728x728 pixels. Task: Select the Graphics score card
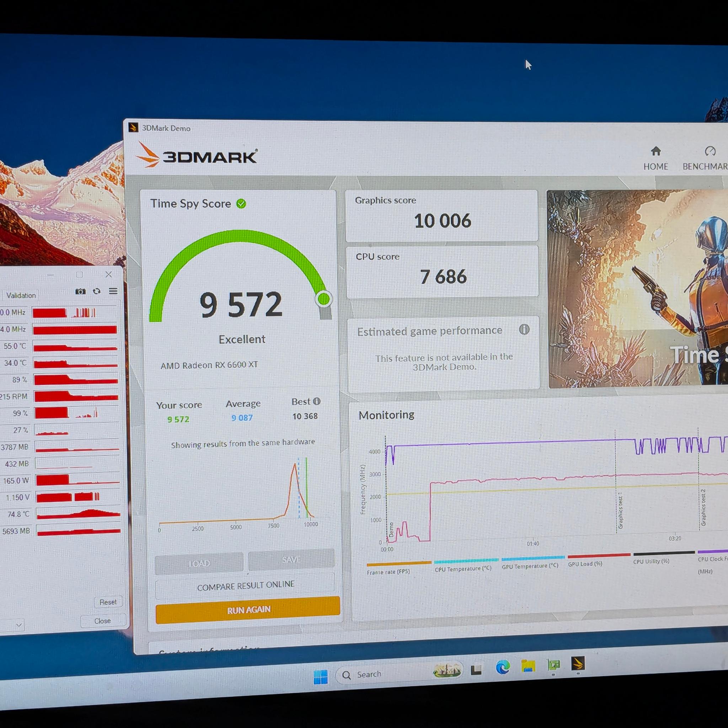click(x=441, y=215)
